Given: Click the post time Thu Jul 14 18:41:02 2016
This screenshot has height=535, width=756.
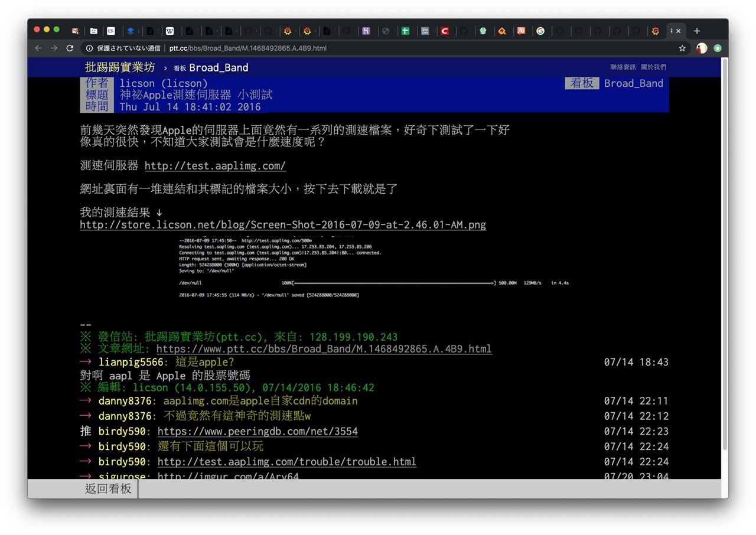Looking at the screenshot, I should pos(190,107).
